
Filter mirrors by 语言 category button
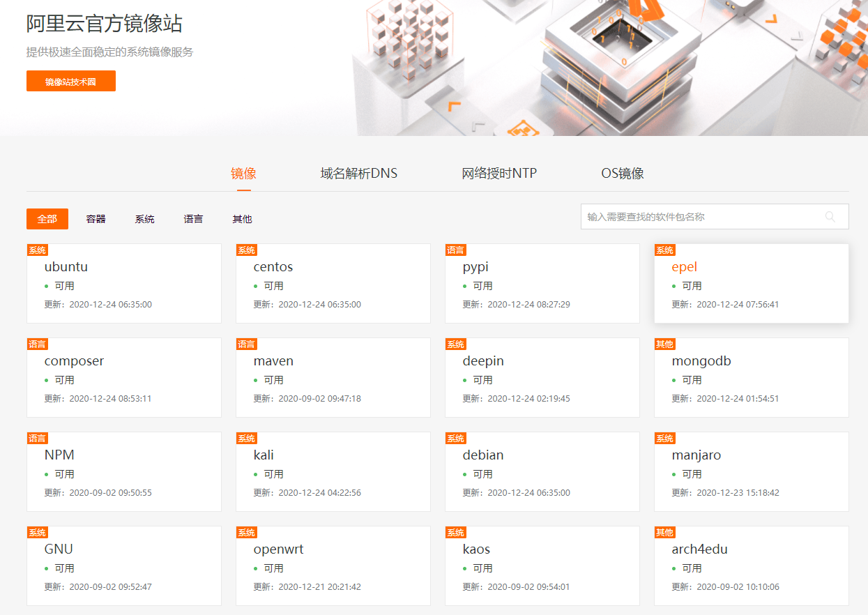194,219
